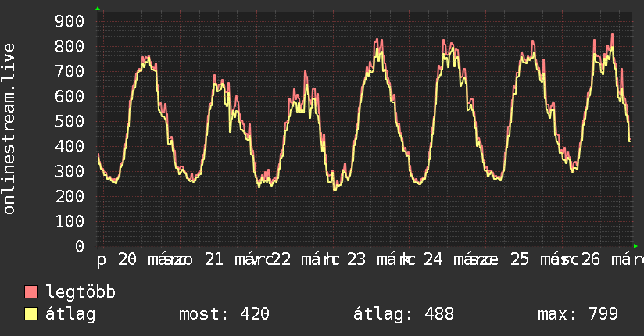Click the 200 y-axis label
This screenshot has height=336, width=644.
click(x=70, y=197)
